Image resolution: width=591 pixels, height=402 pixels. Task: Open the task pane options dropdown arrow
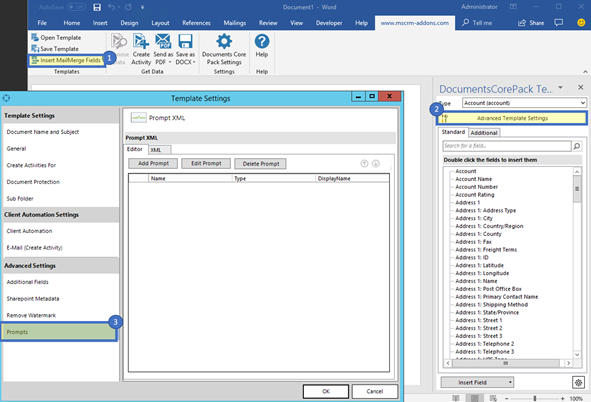tap(560, 87)
